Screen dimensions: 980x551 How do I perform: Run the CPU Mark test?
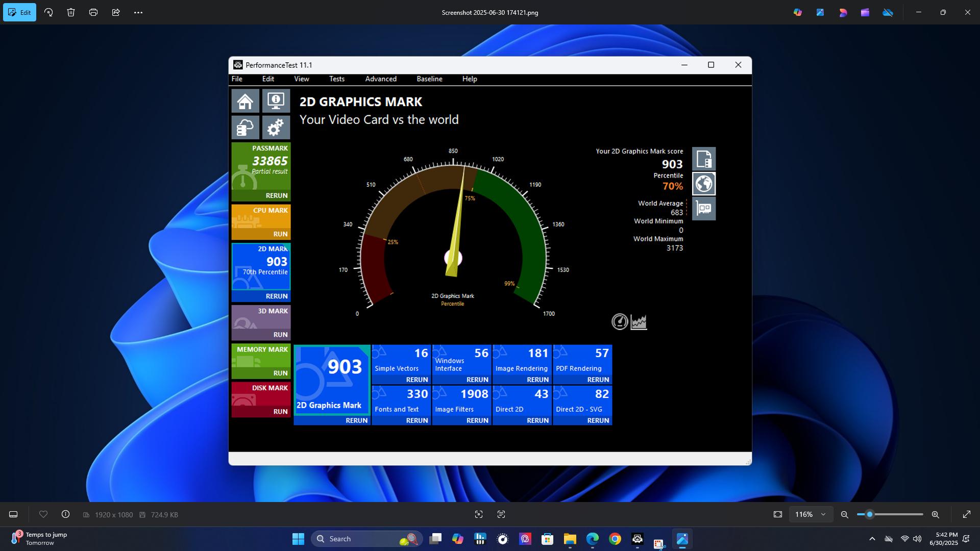pos(280,234)
